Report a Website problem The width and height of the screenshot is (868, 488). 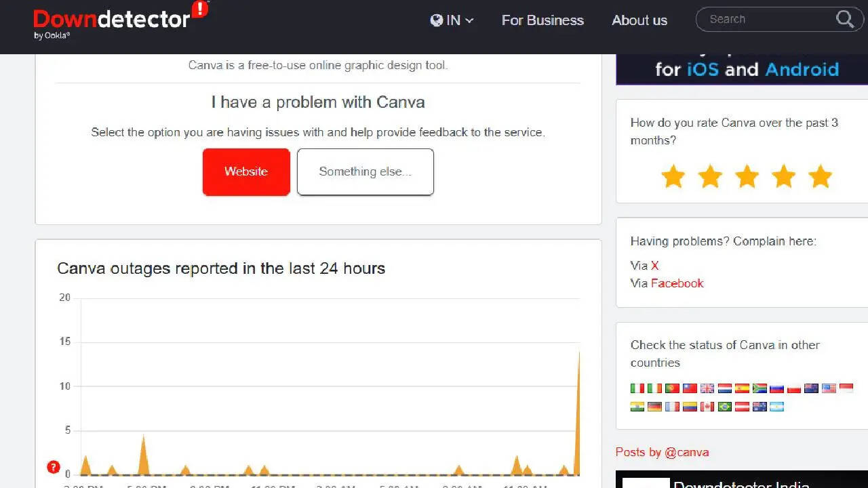[246, 172]
